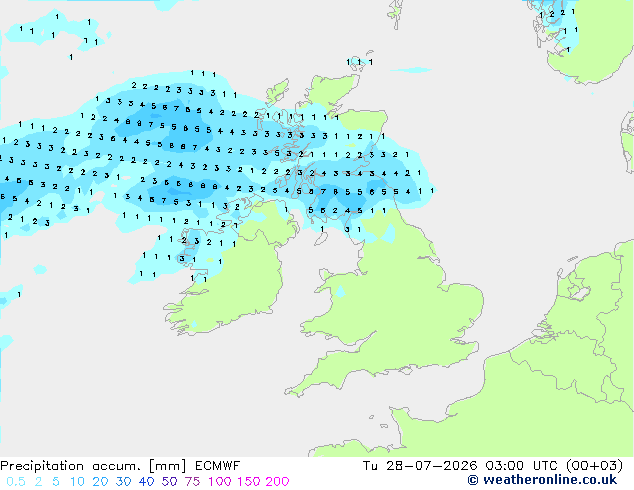
Task: Click the 2 mm legend value
Action: 38,482
